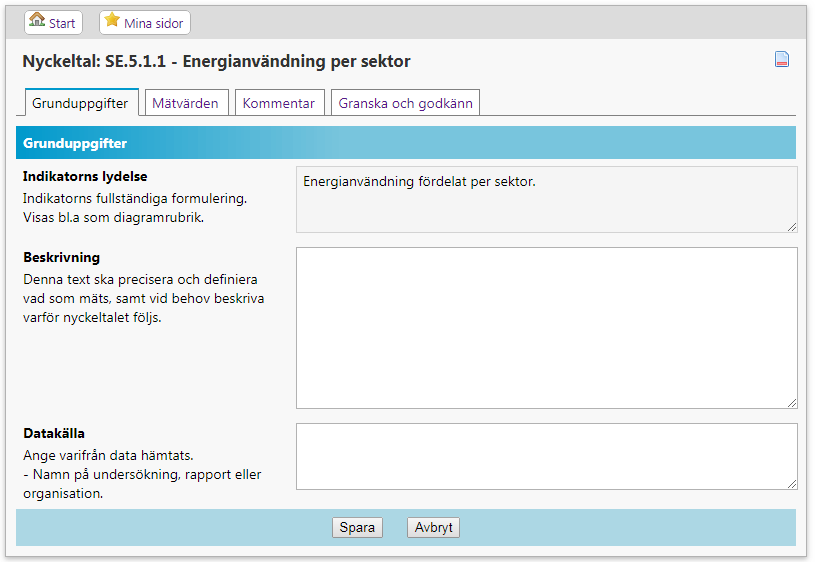Click the bold Beskrivning field label
This screenshot has height=562, width=815.
coord(61,257)
